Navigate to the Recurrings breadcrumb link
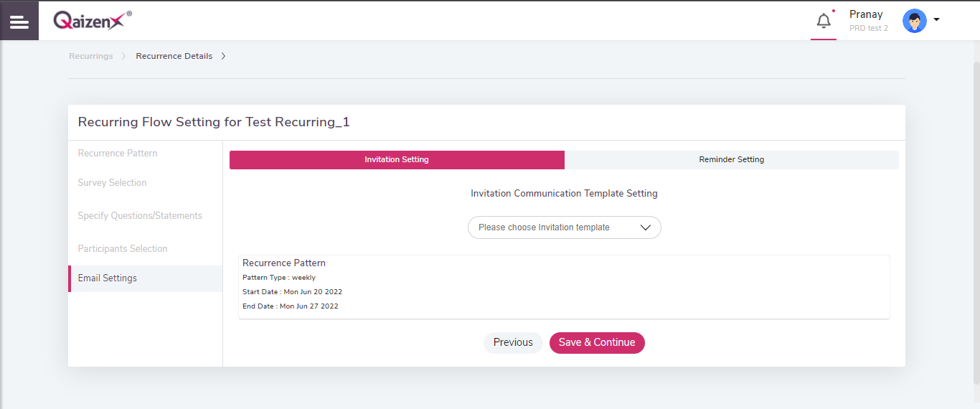 [x=90, y=56]
